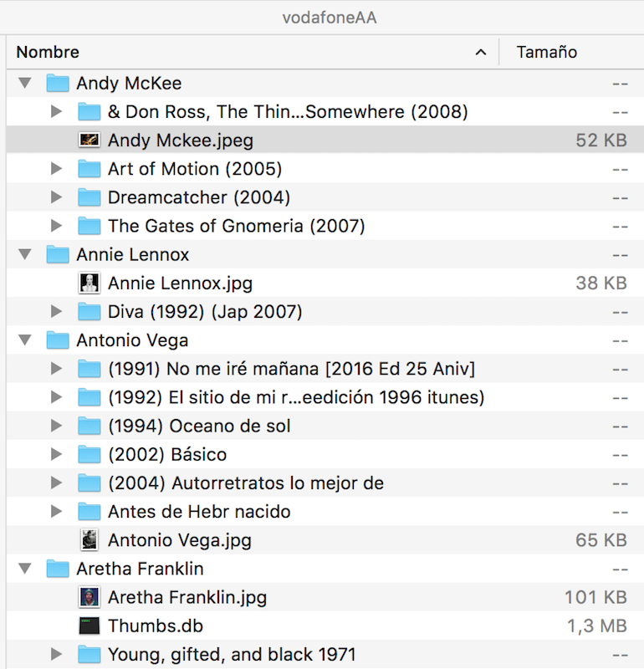Click the Antes de Hebr nacido folder icon
Viewport: 644px width, 669px height.
tap(89, 512)
